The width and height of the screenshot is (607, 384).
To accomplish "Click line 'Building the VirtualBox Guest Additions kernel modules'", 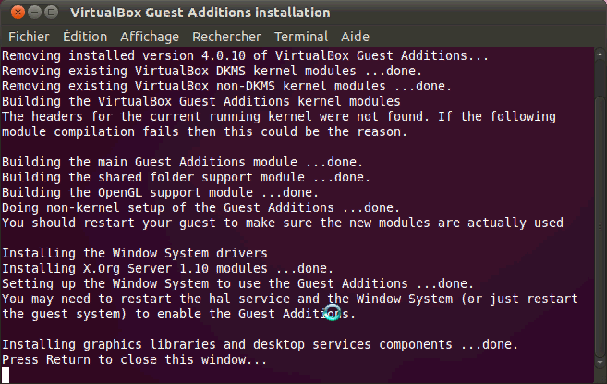I will (201, 101).
